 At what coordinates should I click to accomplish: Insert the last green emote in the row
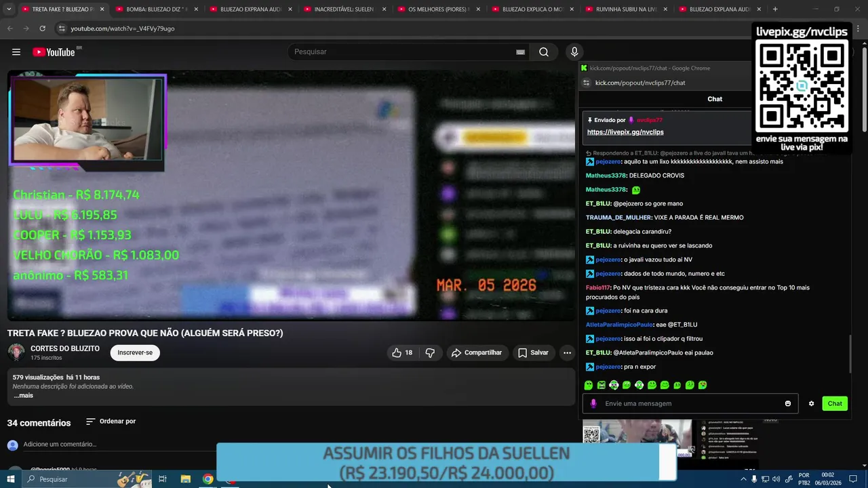pos(703,385)
